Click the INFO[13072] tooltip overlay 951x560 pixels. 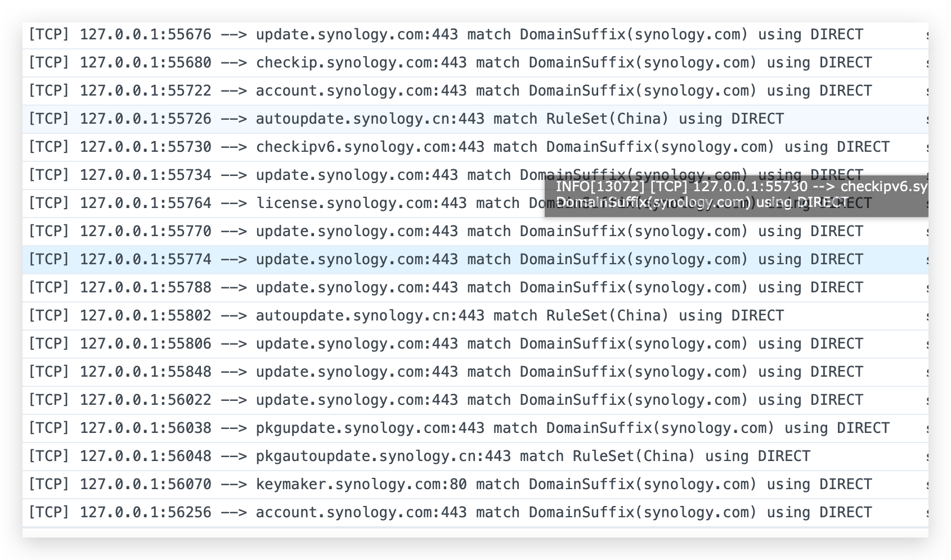[737, 196]
